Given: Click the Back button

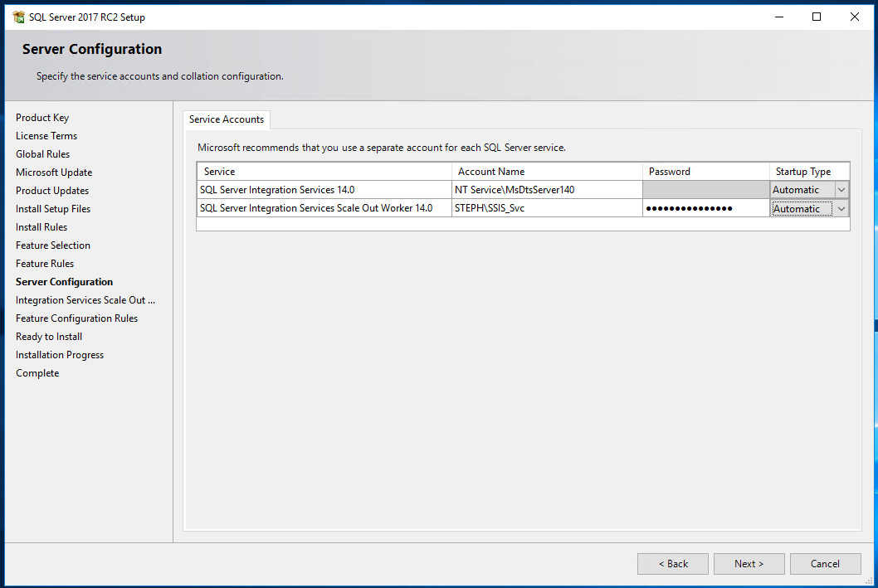Looking at the screenshot, I should [672, 563].
